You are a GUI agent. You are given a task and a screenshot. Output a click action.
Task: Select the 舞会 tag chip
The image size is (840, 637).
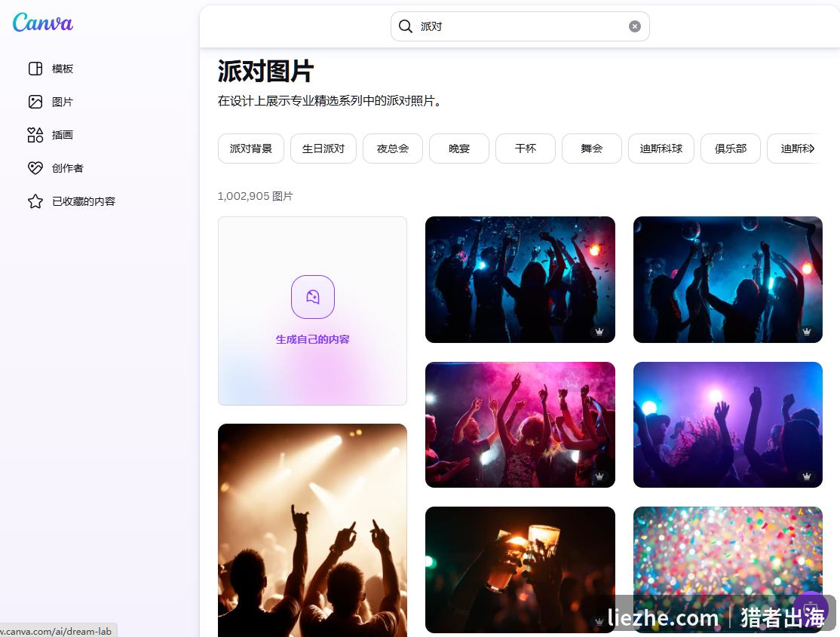592,149
